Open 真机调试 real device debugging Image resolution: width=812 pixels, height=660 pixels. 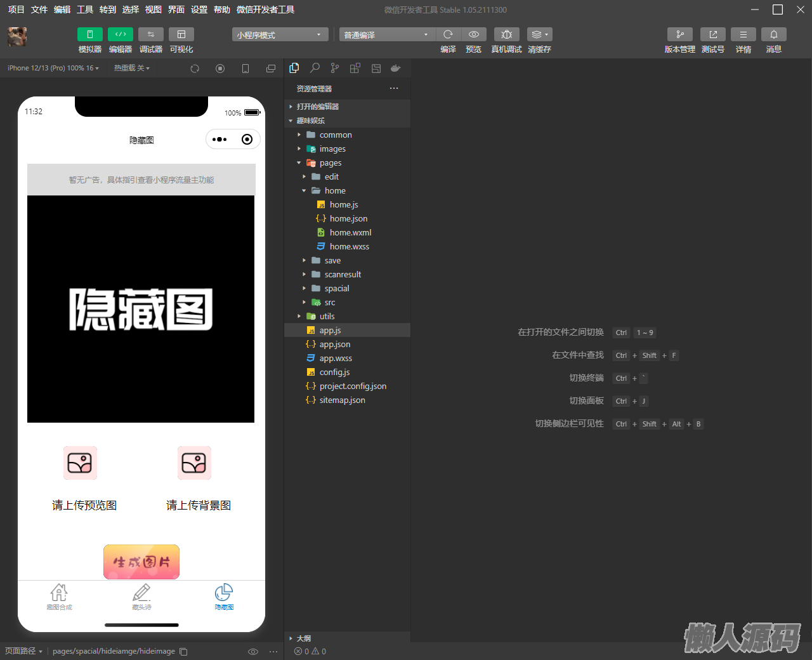pos(506,34)
